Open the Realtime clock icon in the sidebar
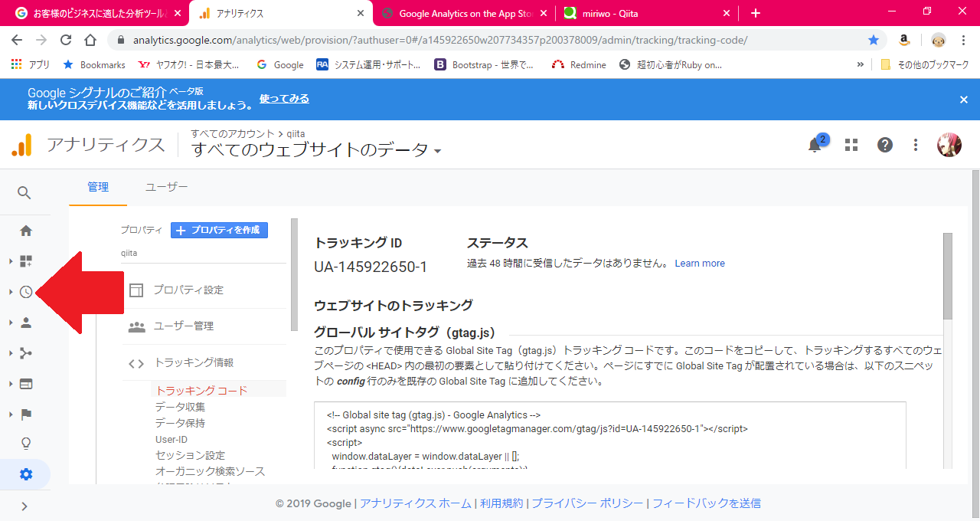The image size is (980, 521). tap(26, 292)
